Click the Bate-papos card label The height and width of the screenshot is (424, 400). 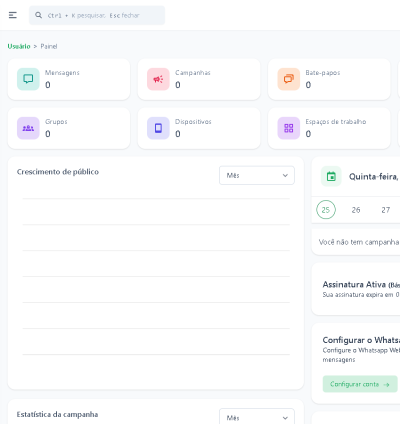pos(323,73)
